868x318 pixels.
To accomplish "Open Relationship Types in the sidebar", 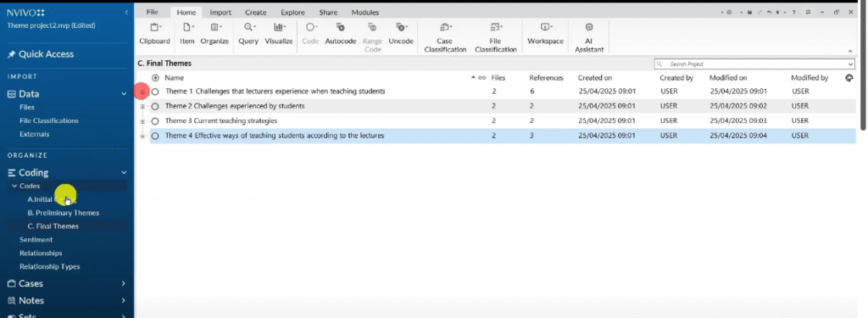I will point(50,266).
